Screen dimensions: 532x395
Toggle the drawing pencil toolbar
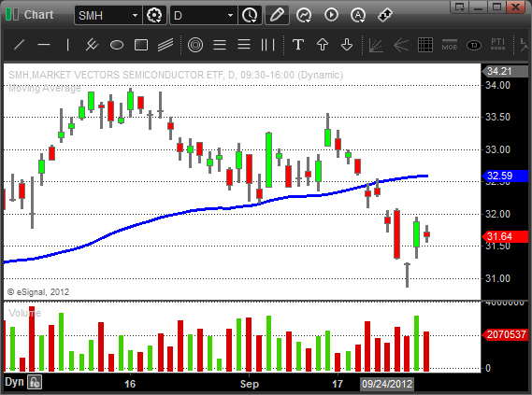point(277,15)
